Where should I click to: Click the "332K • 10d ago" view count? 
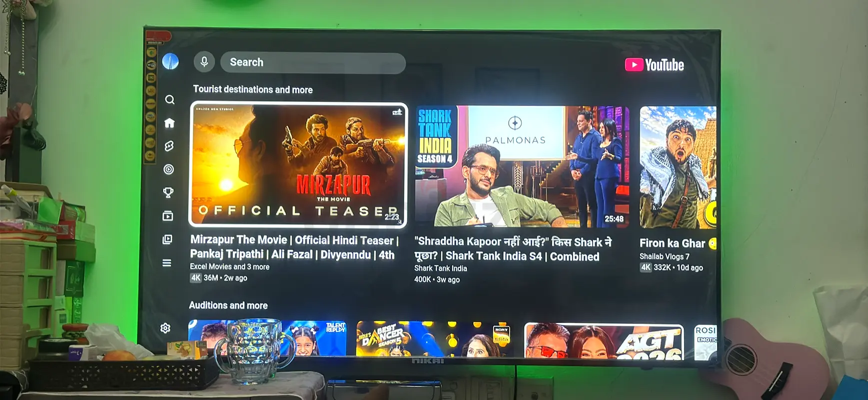678,267
